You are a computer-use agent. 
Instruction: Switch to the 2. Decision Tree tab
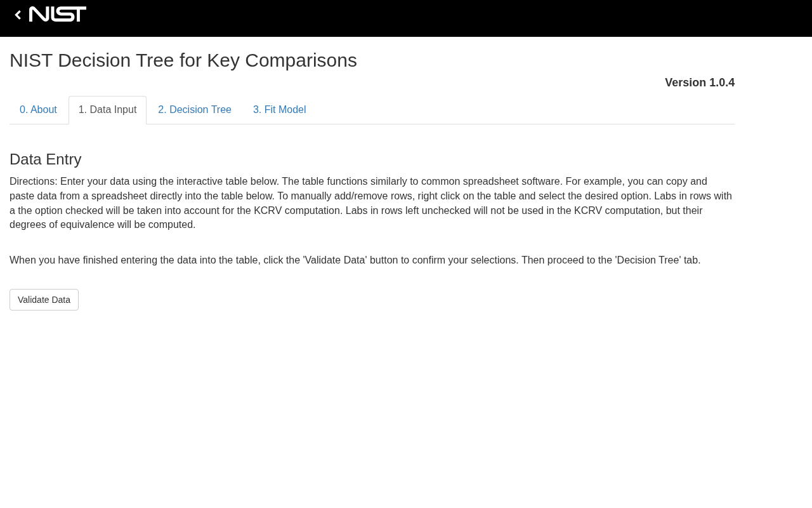click(194, 110)
